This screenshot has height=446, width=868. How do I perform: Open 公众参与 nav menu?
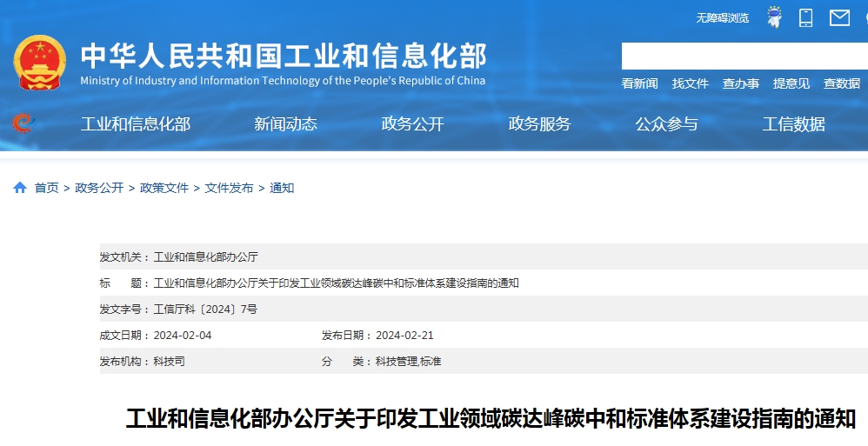click(666, 124)
